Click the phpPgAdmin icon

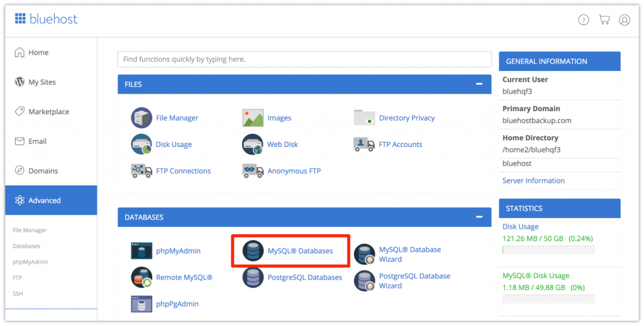tap(142, 304)
